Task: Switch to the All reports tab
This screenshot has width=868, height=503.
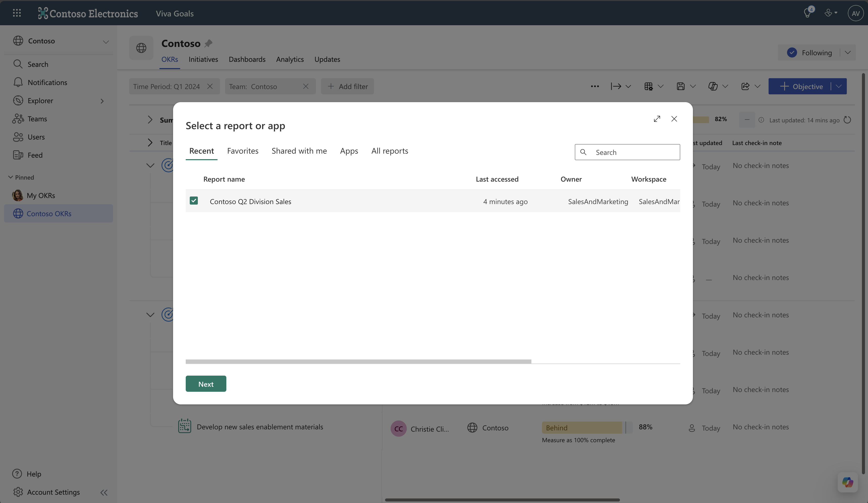Action: (x=390, y=151)
